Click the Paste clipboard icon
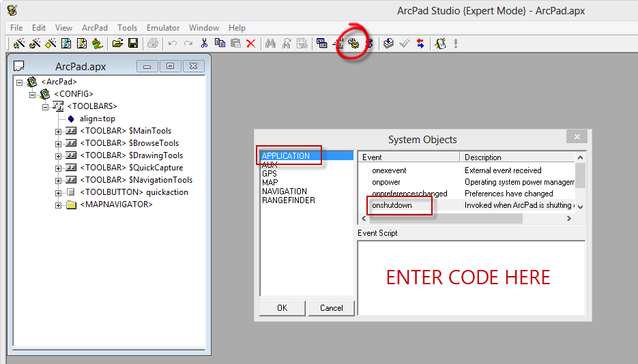The width and height of the screenshot is (638, 364). pos(235,43)
